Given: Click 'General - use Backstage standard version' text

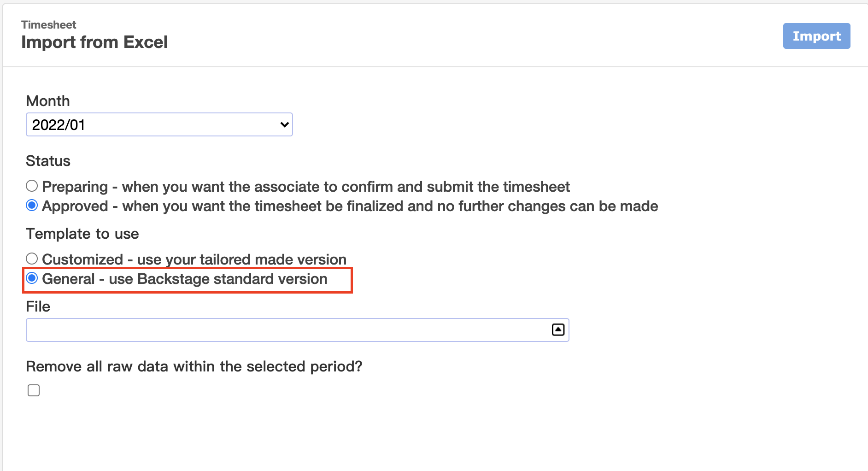Looking at the screenshot, I should pyautogui.click(x=185, y=279).
